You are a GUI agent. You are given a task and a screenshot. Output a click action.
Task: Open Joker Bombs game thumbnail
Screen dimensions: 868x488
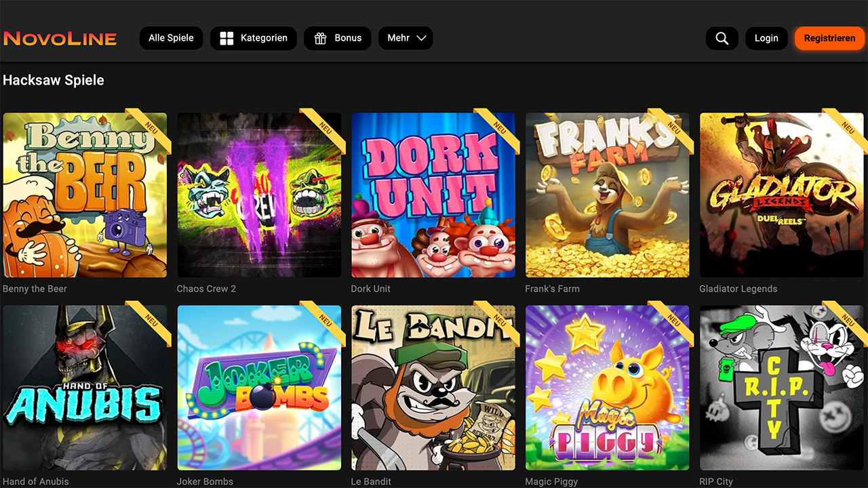coord(259,388)
